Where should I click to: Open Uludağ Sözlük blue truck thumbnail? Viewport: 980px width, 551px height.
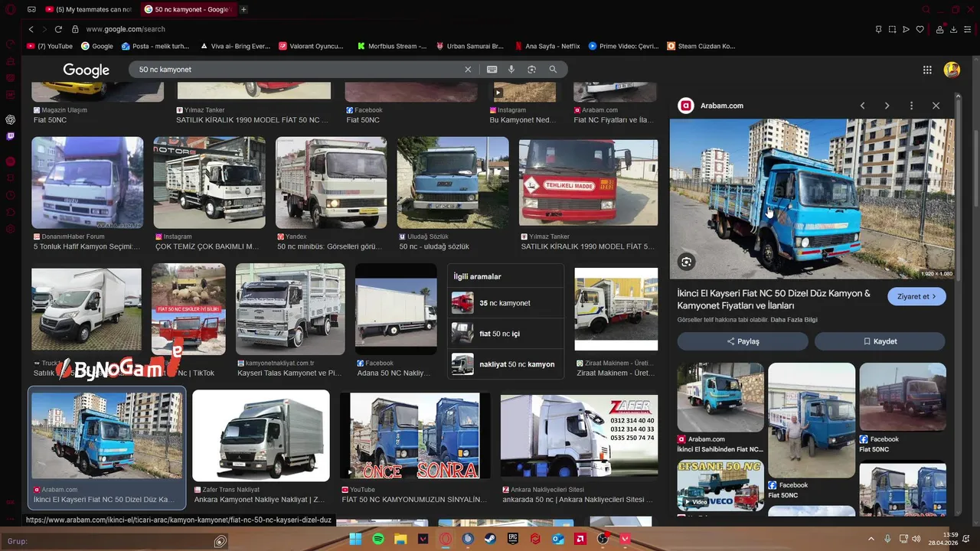point(452,182)
